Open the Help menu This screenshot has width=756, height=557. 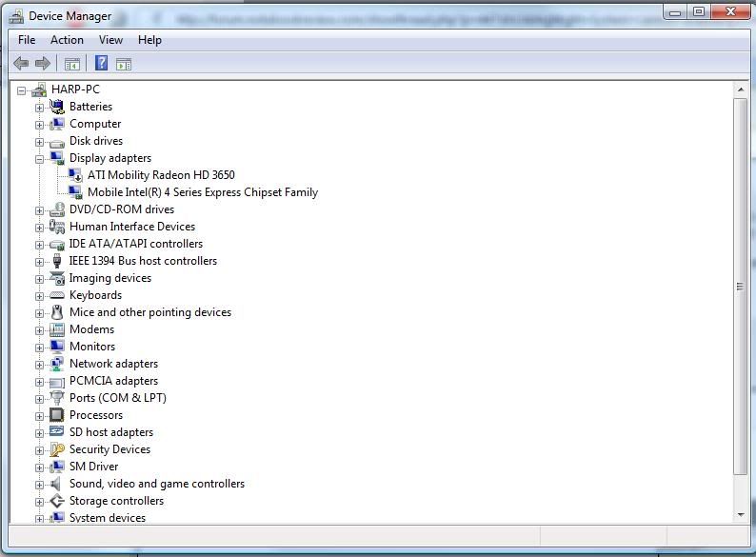(x=149, y=40)
